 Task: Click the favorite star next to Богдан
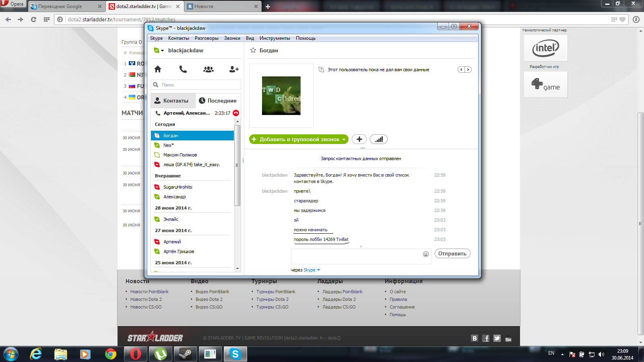point(253,50)
